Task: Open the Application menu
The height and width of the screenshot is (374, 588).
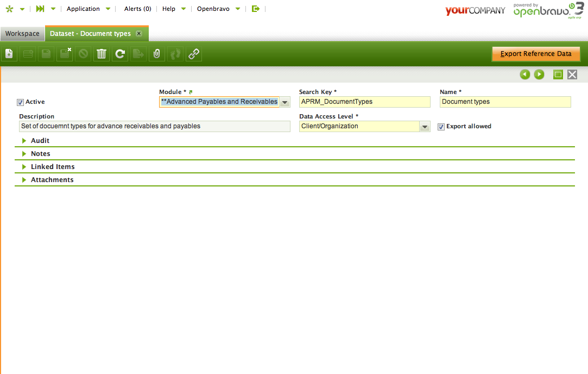Action: point(83,9)
